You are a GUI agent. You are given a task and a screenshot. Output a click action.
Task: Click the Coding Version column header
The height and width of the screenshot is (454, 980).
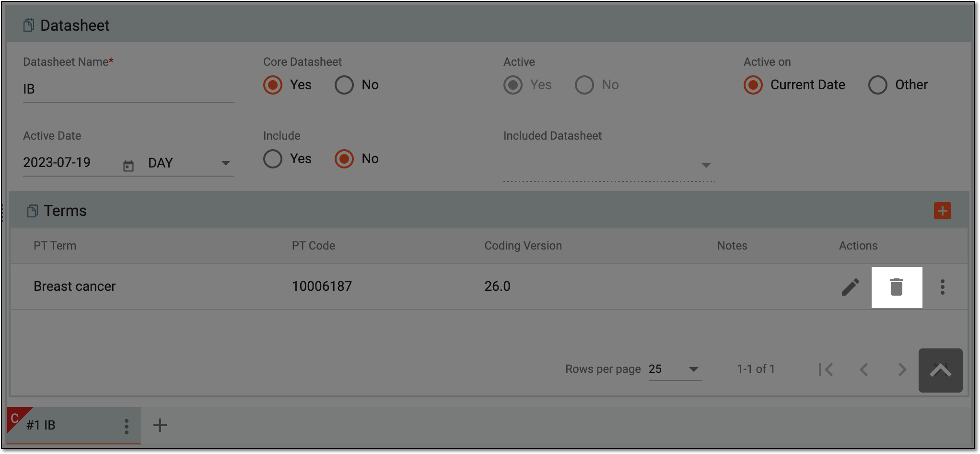(523, 246)
